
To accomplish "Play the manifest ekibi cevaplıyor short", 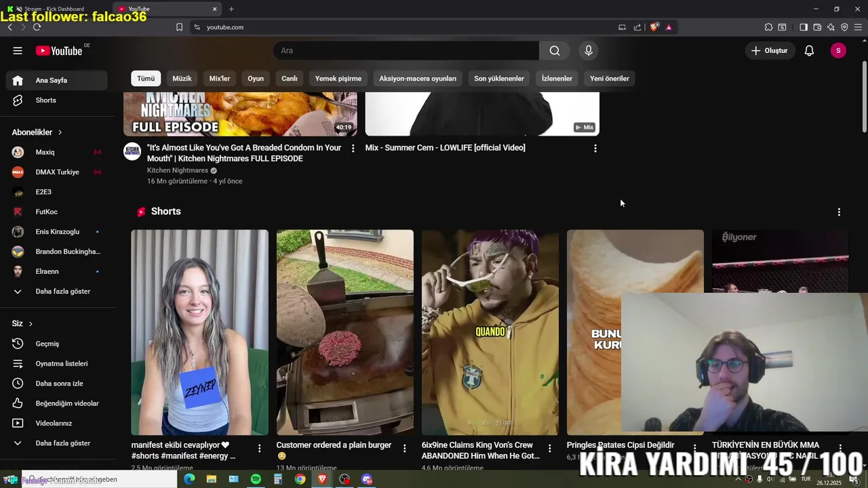I will tap(199, 332).
